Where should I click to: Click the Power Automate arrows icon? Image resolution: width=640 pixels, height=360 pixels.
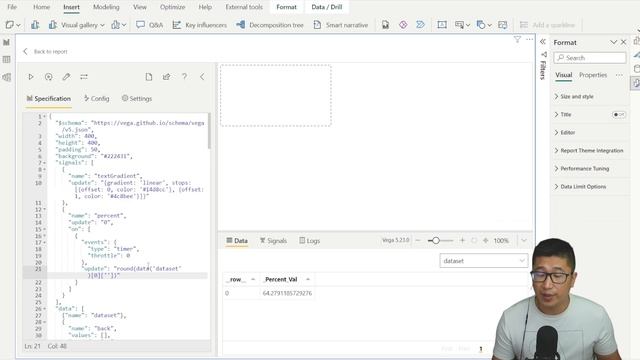pyautogui.click(x=420, y=25)
